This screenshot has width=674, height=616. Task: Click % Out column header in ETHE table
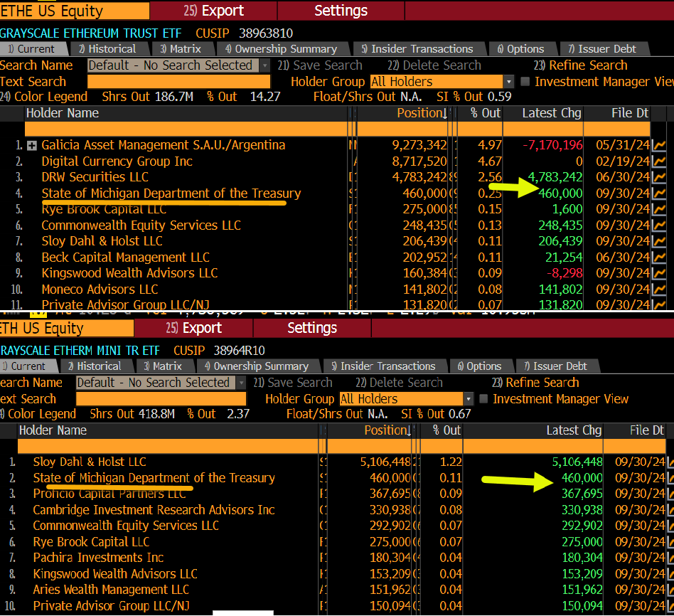[486, 113]
